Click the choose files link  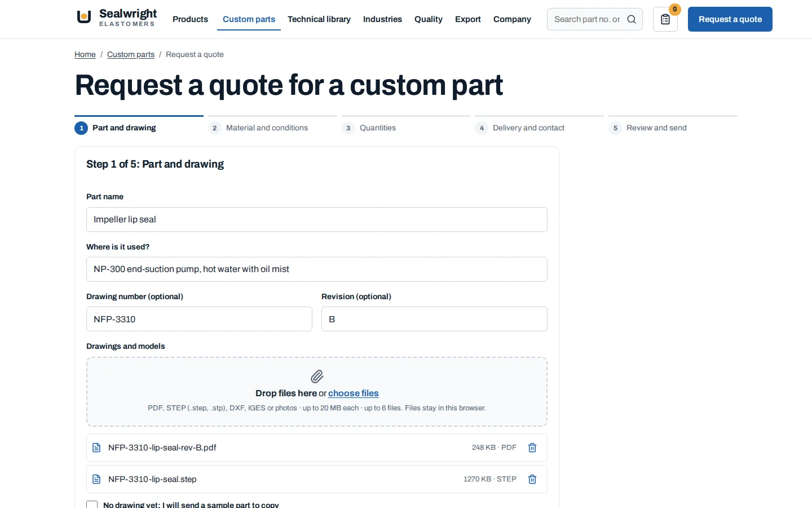click(x=354, y=393)
